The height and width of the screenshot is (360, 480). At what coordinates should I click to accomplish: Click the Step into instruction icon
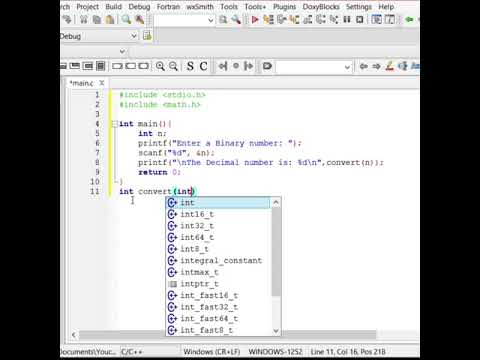334,20
